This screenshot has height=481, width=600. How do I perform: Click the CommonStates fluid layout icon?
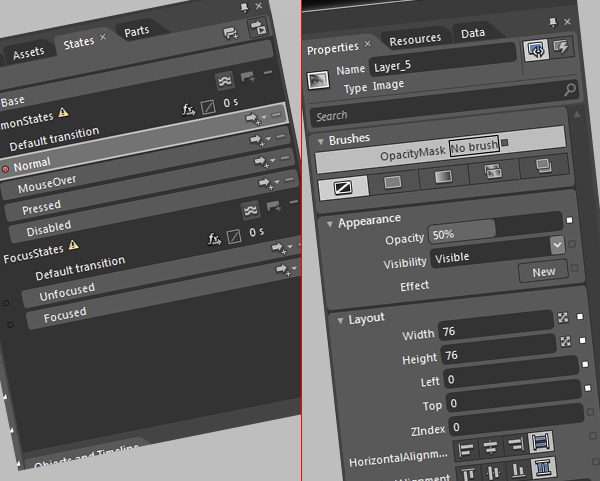225,81
